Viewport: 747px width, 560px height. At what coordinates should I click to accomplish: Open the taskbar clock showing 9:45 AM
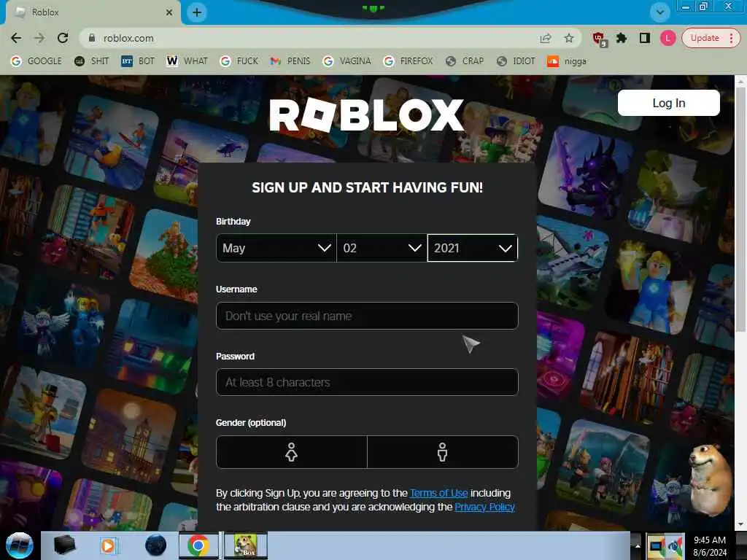point(710,546)
